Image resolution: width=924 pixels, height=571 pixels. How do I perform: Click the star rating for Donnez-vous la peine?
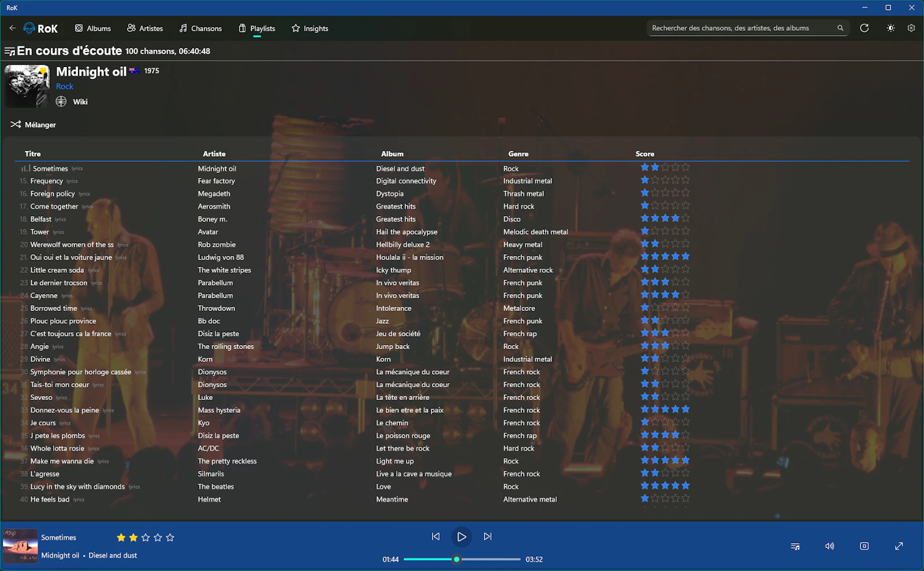[665, 410]
